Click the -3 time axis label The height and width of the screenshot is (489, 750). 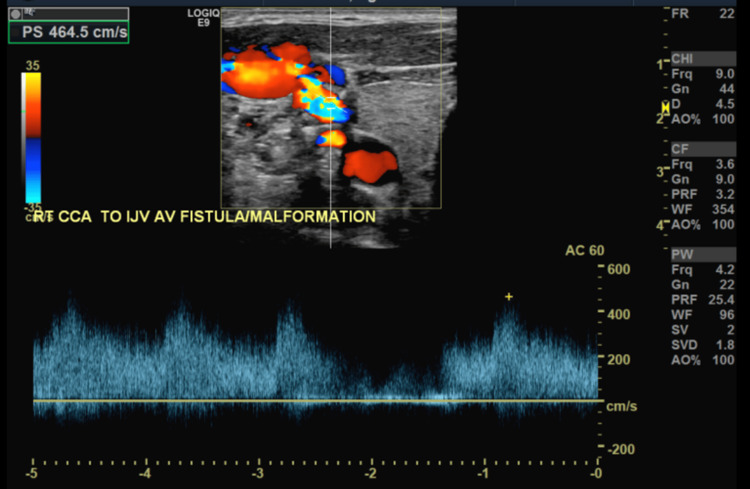(x=258, y=474)
